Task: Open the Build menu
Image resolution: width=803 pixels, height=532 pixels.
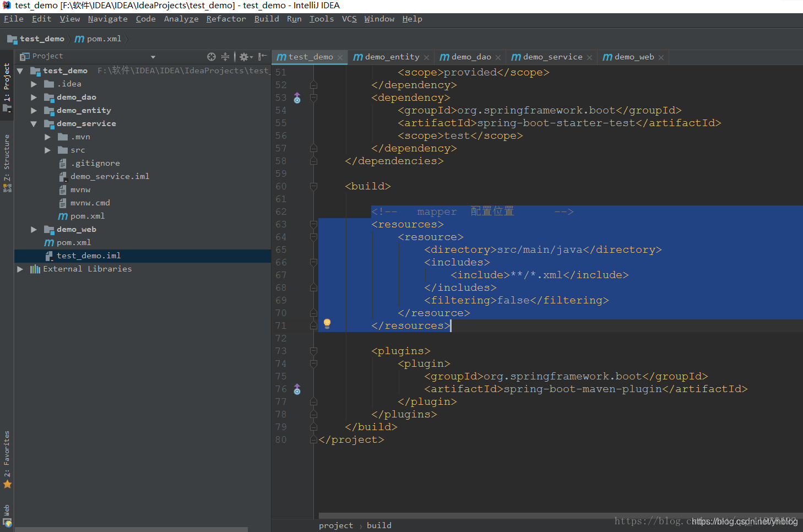Action: tap(267, 19)
